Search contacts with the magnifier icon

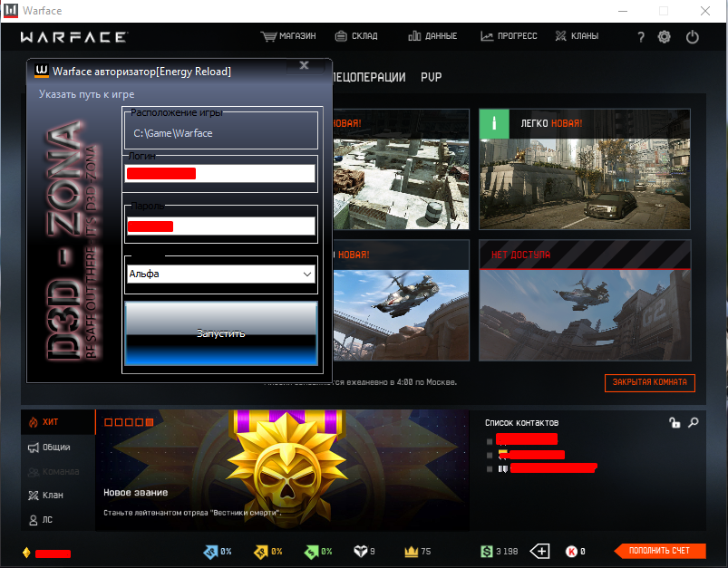click(694, 422)
